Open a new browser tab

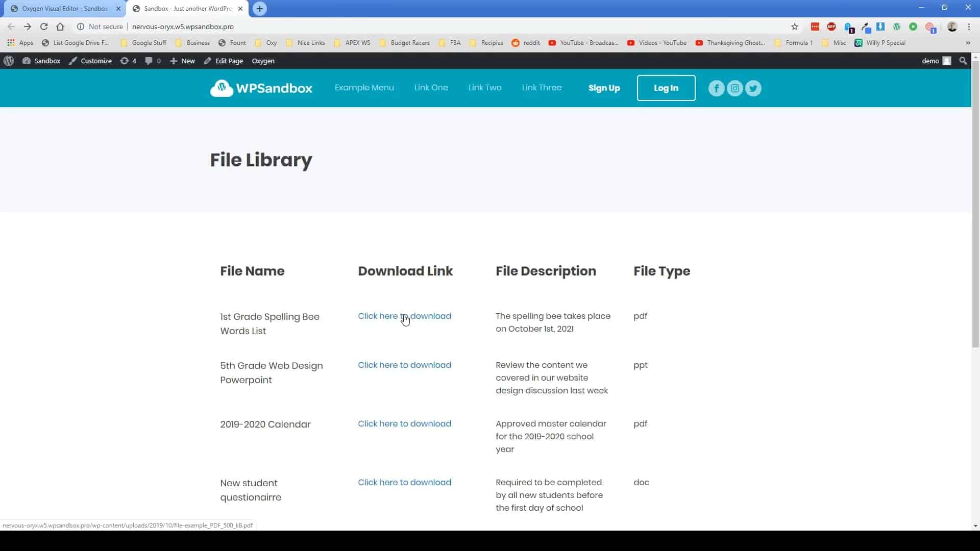[x=260, y=9]
